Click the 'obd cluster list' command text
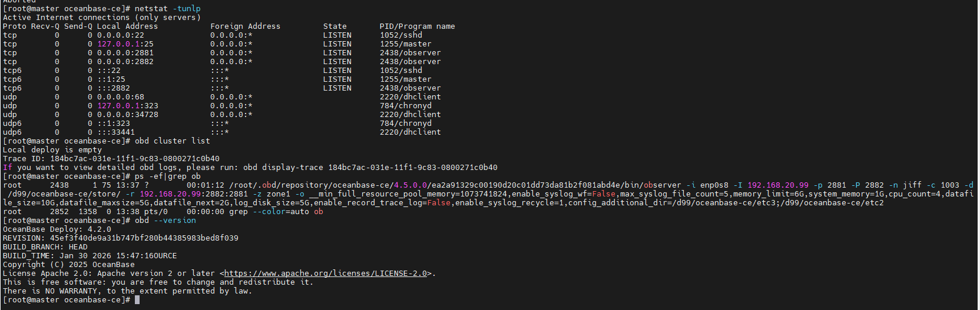The height and width of the screenshot is (310, 980). pyautogui.click(x=172, y=141)
